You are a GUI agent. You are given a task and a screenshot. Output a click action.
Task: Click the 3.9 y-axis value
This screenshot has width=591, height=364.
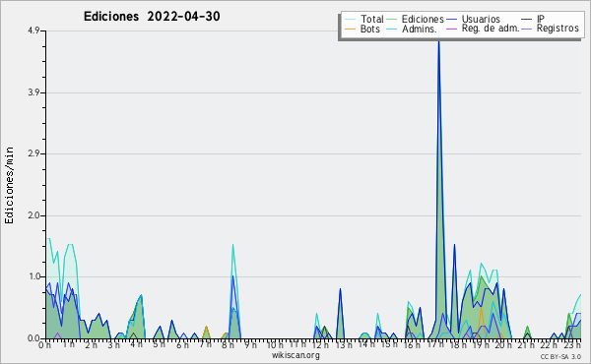coord(33,92)
